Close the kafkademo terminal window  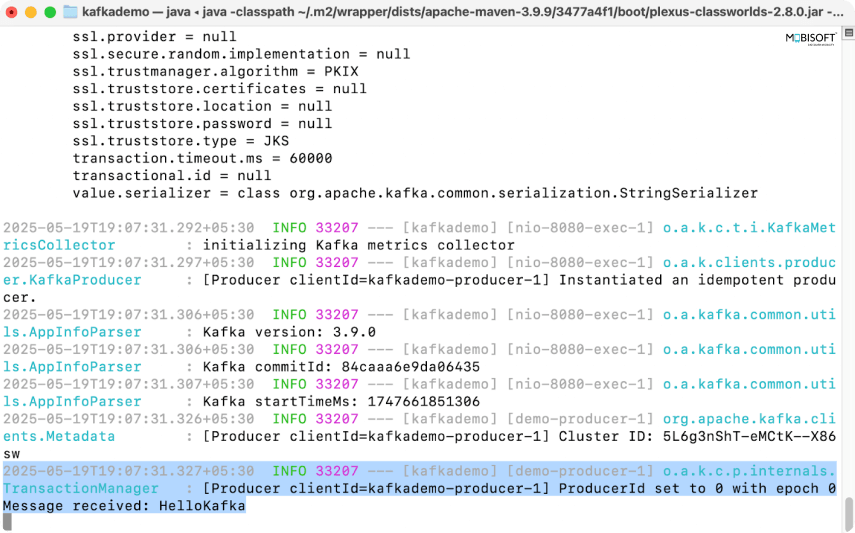11,12
